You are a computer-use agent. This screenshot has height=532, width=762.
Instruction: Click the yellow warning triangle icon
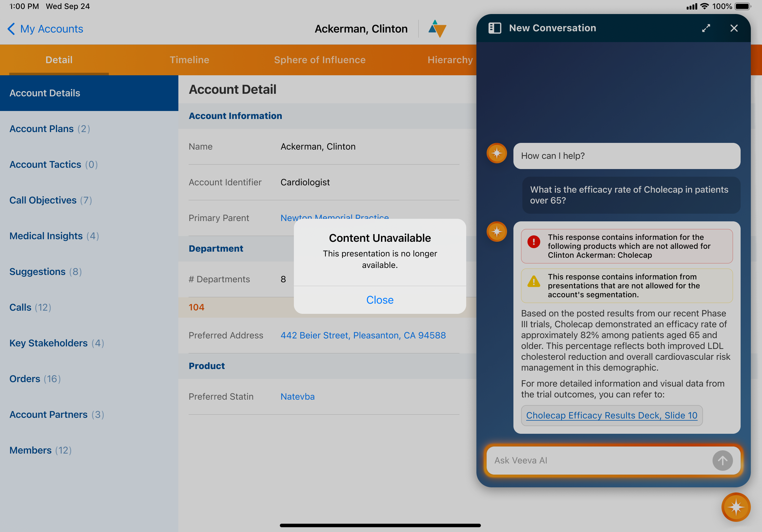pos(534,282)
